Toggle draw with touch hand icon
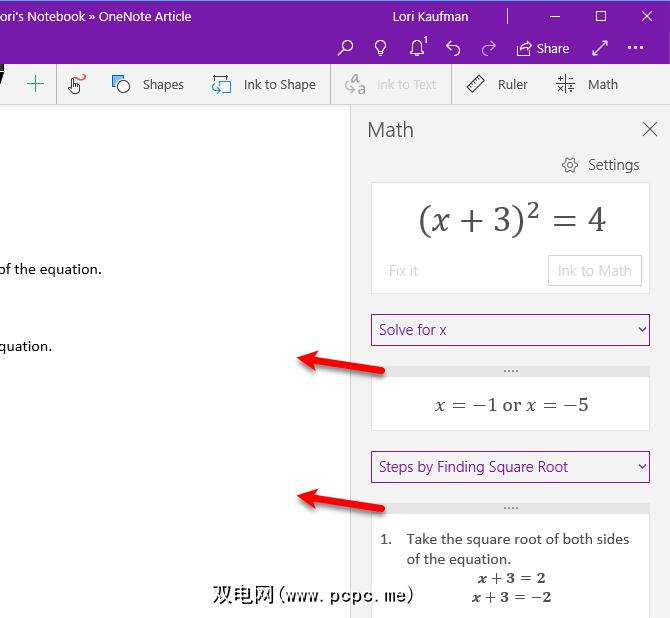This screenshot has width=670, height=618. (76, 84)
